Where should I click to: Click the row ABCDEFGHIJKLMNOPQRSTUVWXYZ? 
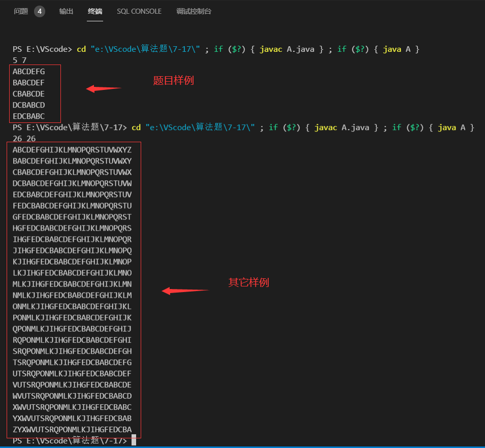click(x=72, y=150)
